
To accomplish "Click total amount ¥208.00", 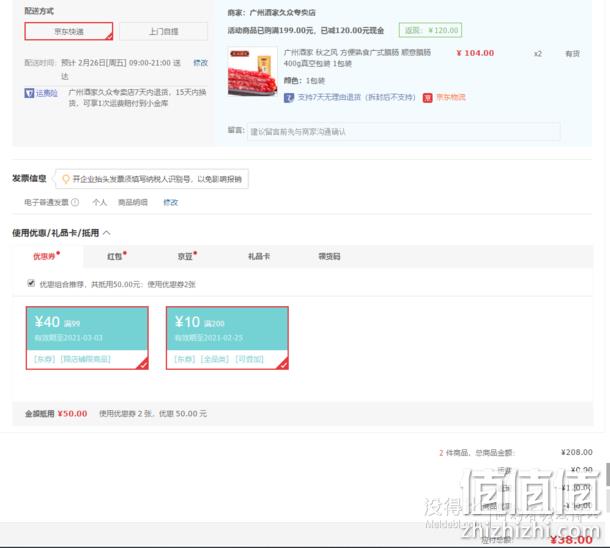I will click(x=577, y=452).
